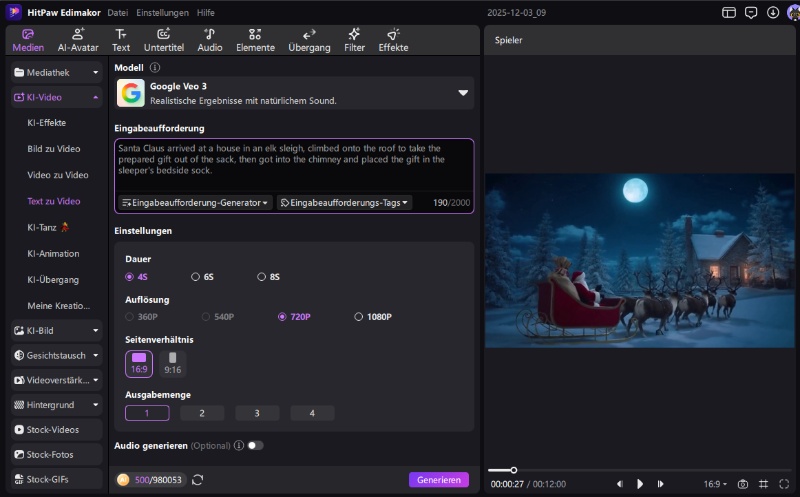The height and width of the screenshot is (497, 800).
Task: Open the Filter tab
Action: [354, 40]
